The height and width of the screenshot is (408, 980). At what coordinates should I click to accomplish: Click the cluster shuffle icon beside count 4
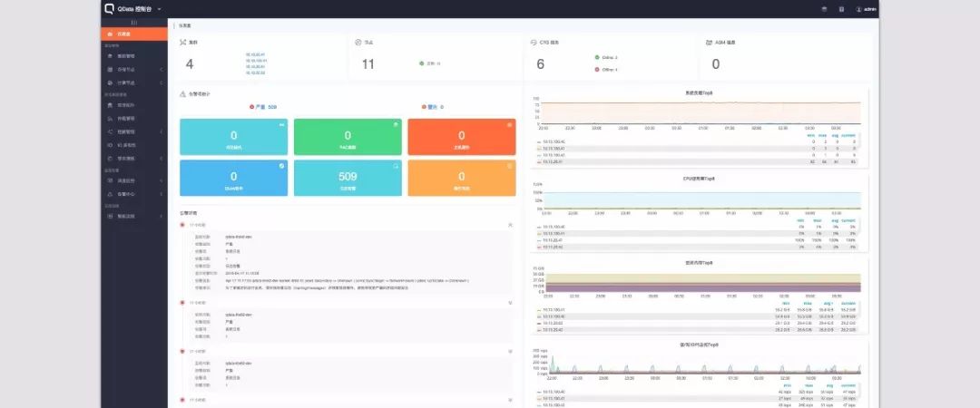click(182, 43)
